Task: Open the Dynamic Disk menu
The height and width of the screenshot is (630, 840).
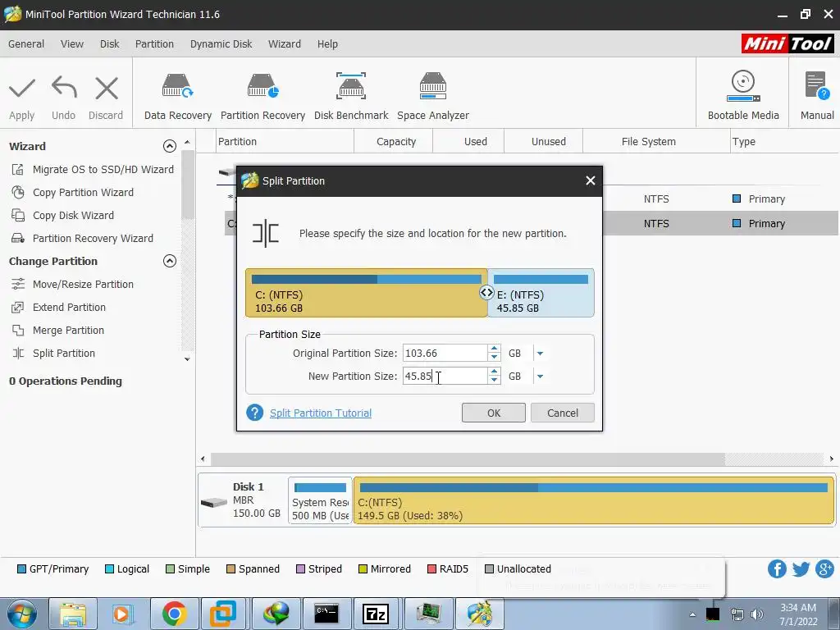Action: click(x=221, y=44)
